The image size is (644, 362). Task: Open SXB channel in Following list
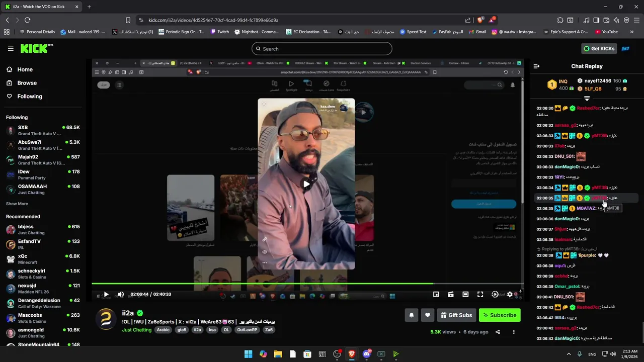[43, 131]
